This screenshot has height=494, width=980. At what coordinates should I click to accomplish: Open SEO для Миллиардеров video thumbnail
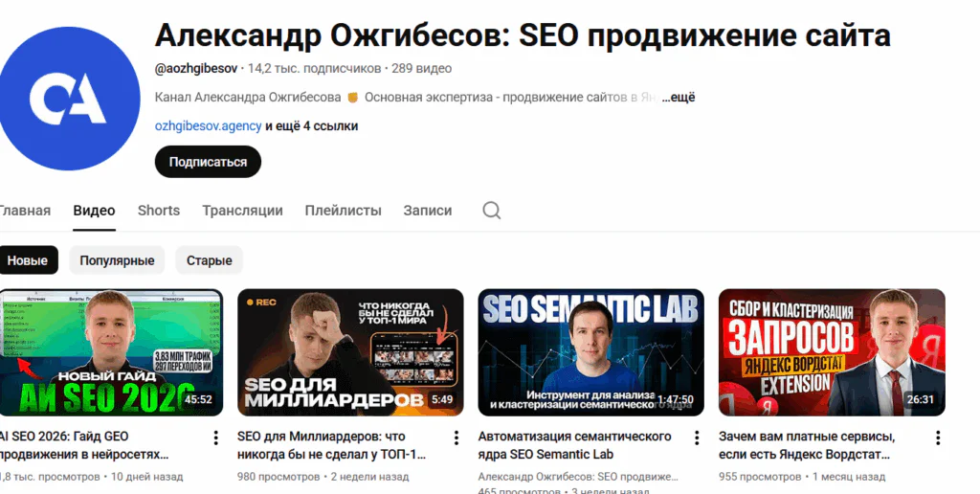click(350, 352)
